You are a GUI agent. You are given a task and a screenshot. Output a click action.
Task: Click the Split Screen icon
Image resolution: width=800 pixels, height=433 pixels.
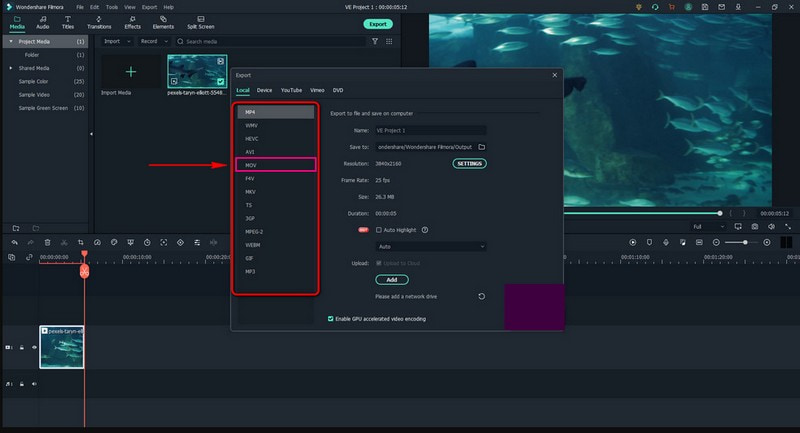click(x=200, y=22)
